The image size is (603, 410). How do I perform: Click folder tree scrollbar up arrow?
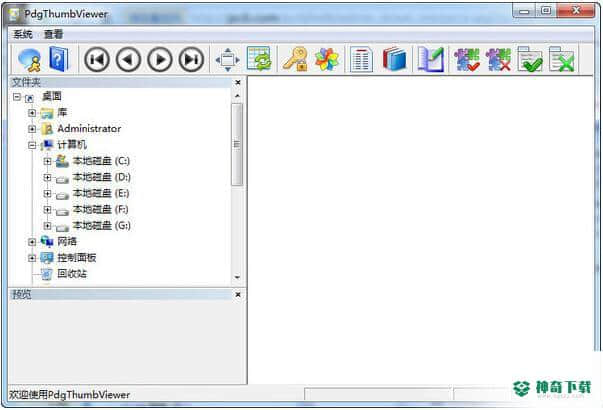click(x=237, y=95)
